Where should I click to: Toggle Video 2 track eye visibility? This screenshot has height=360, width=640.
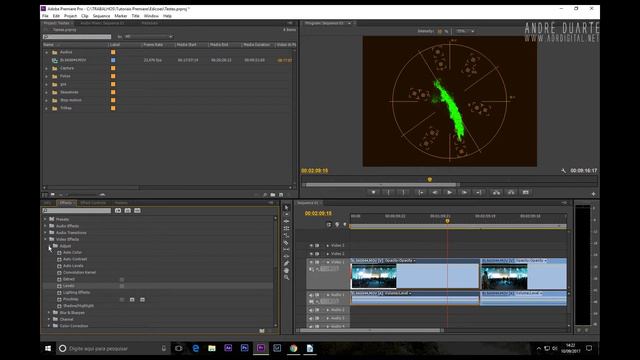311,254
